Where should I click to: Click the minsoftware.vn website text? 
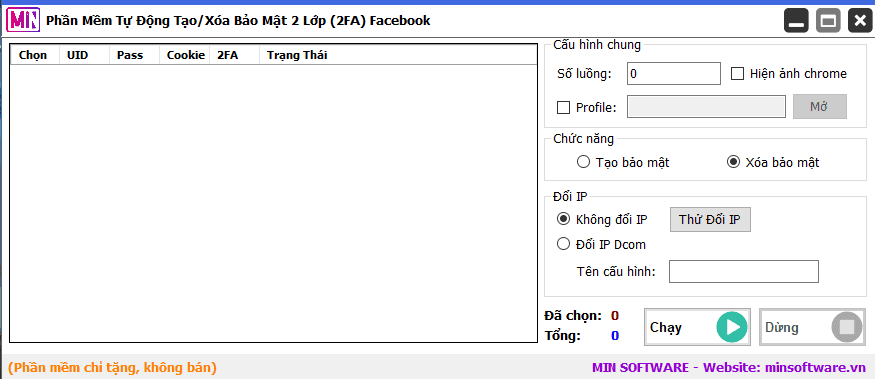click(x=815, y=368)
